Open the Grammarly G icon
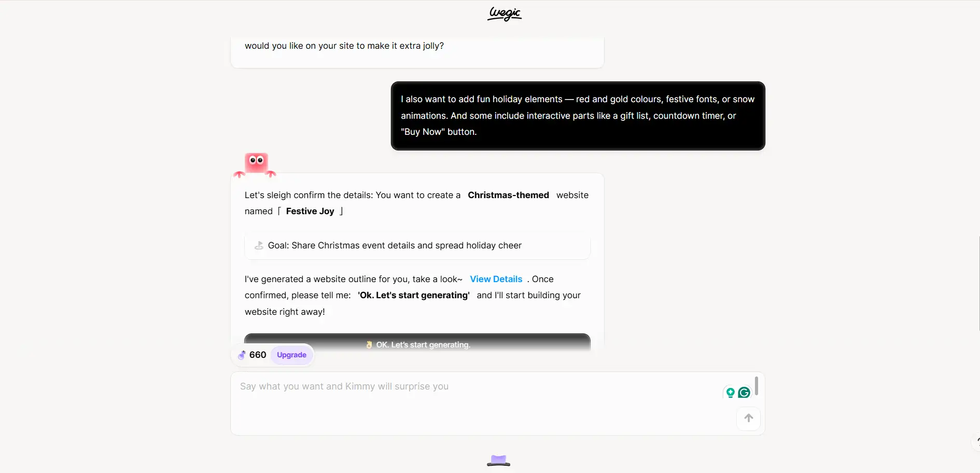980x473 pixels. click(744, 393)
